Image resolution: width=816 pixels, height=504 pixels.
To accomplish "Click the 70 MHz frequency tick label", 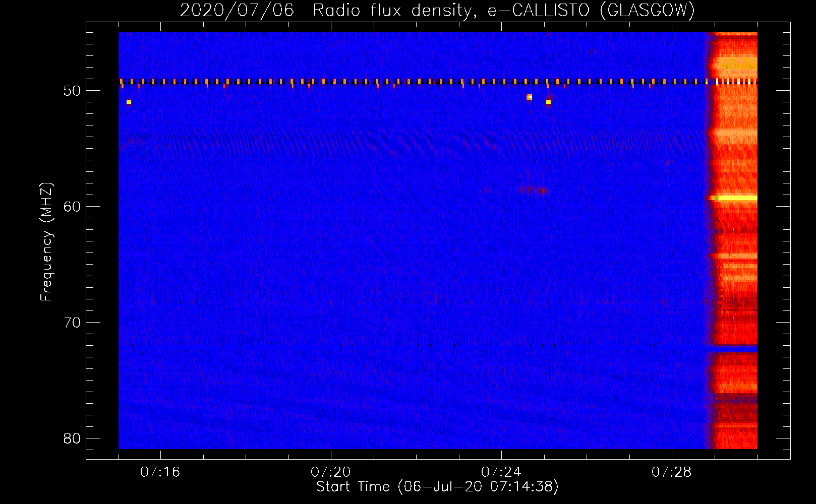I will coord(72,323).
